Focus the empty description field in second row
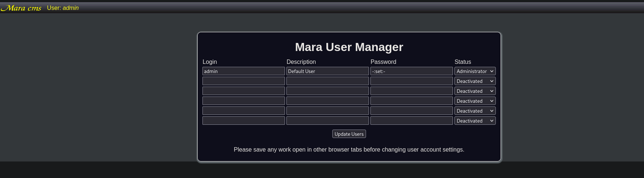 point(328,81)
